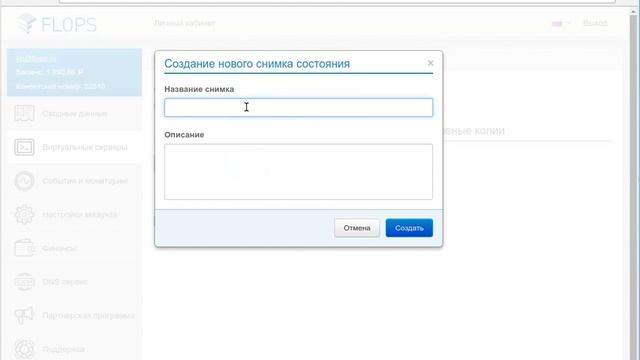Screen dimensions: 640x360
Task: Select the backup copies tab behind the dialog
Action: [x=473, y=131]
